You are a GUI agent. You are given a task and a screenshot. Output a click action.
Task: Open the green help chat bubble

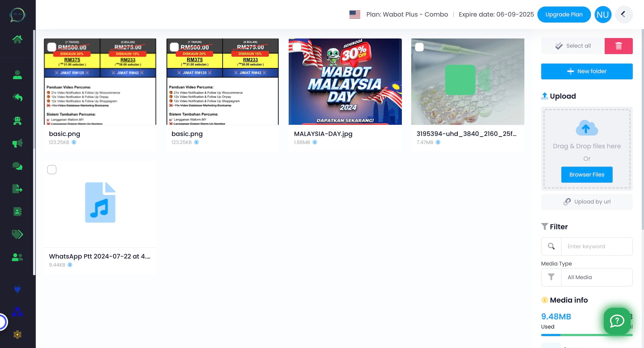click(x=617, y=321)
